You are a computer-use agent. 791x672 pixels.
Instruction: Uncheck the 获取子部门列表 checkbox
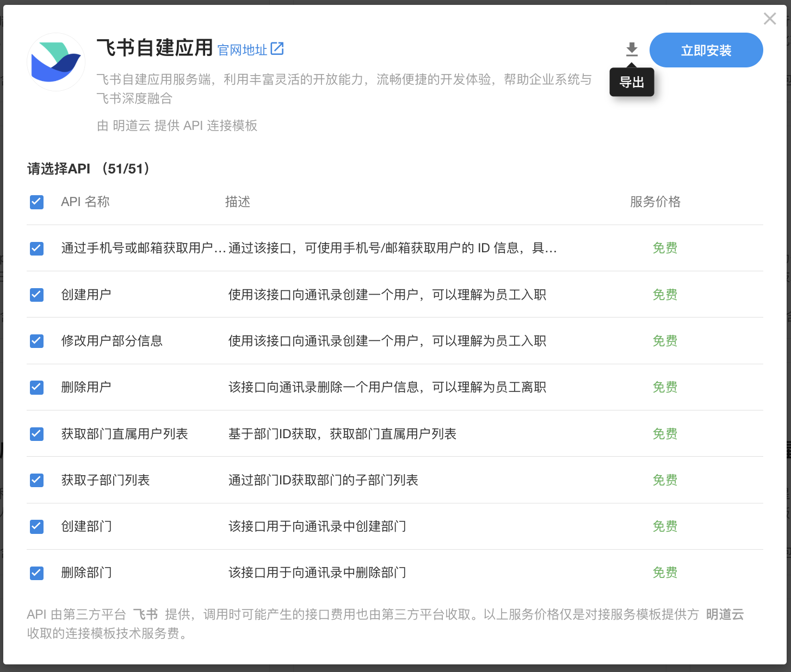[36, 480]
